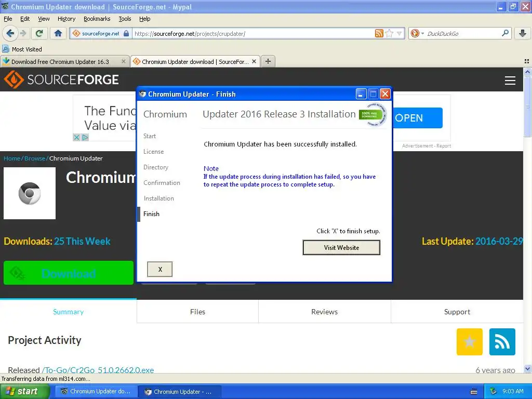The height and width of the screenshot is (399, 532).
Task: Click the scrollbar down arrow
Action: tap(527, 369)
